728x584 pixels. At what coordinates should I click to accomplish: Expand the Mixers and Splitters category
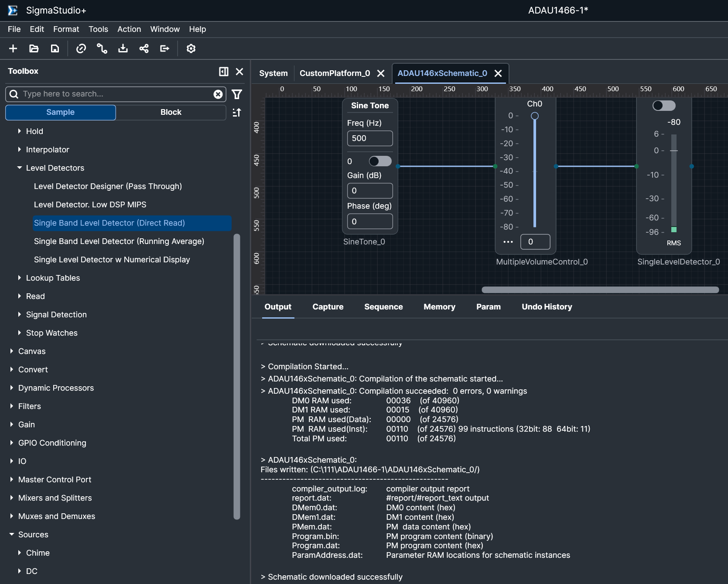(x=12, y=498)
